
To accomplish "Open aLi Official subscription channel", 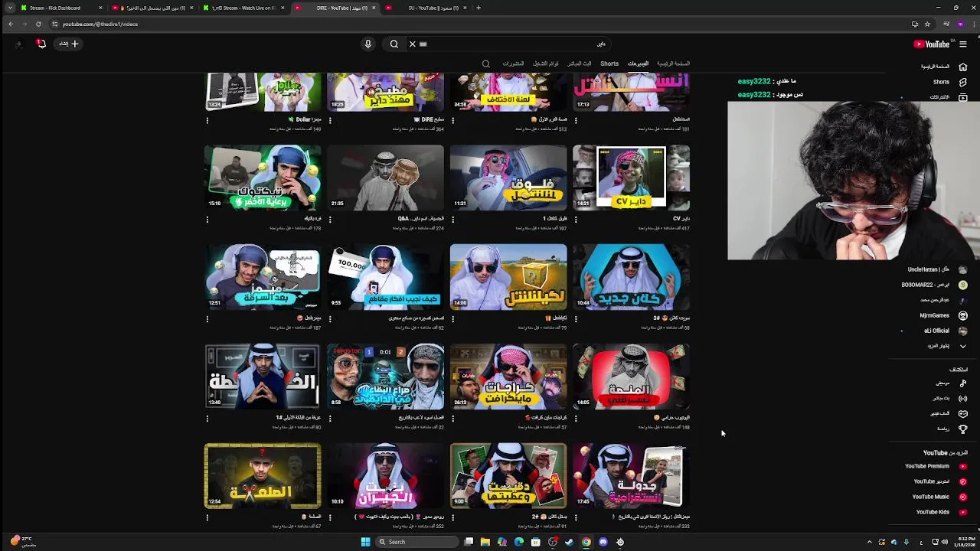I will click(x=946, y=331).
